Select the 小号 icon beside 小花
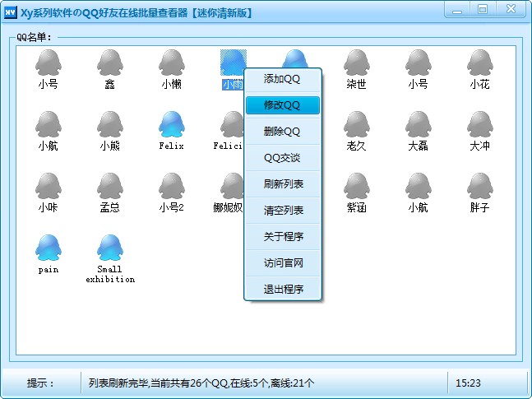The image size is (532, 399). [419, 63]
